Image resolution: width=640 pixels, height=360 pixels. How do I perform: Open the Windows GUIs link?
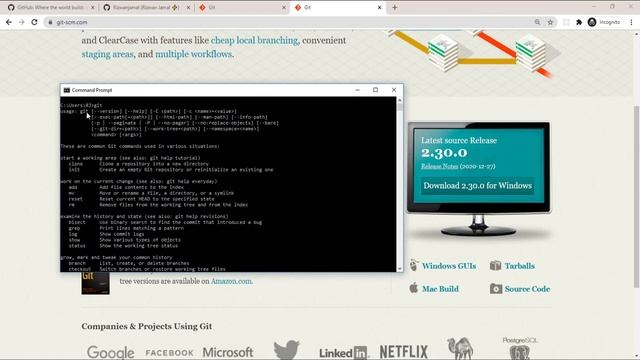point(449,266)
